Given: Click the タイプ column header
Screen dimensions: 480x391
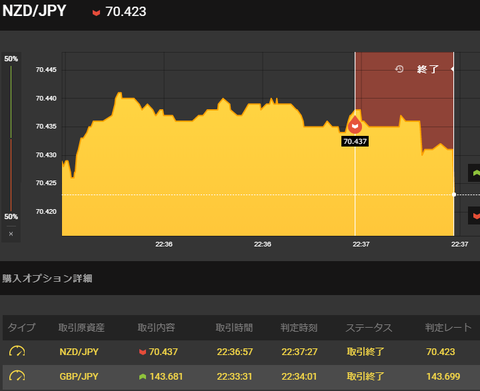Looking at the screenshot, I should click(x=21, y=328).
